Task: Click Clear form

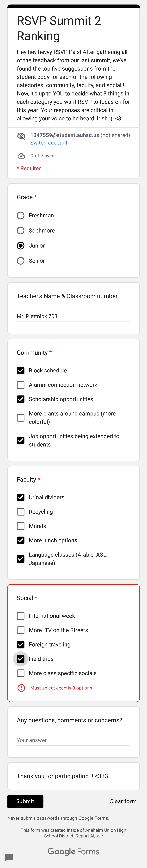Action: [123, 801]
